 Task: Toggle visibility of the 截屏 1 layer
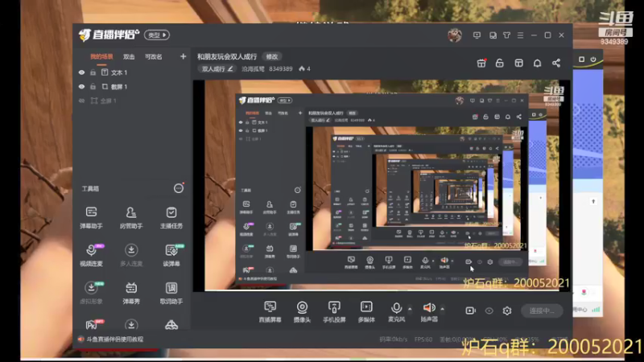point(82,87)
